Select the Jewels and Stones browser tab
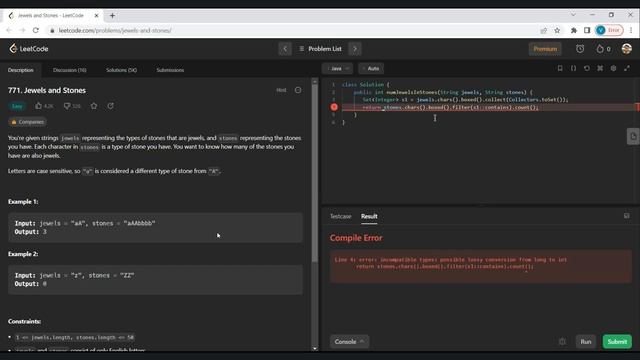The image size is (640, 360). click(x=53, y=16)
